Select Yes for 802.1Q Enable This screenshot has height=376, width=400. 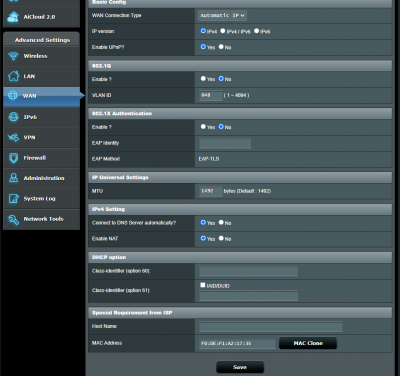pos(203,79)
